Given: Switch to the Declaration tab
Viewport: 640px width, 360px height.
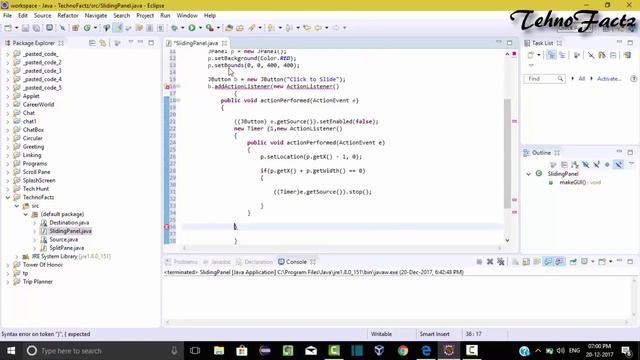Looking at the screenshot, I should 254,262.
